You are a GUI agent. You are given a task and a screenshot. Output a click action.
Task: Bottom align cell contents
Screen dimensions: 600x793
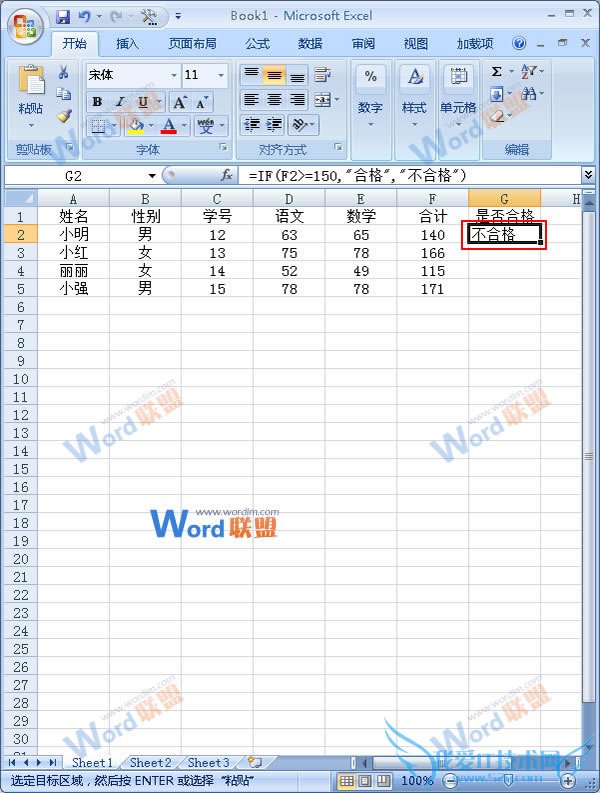297,75
